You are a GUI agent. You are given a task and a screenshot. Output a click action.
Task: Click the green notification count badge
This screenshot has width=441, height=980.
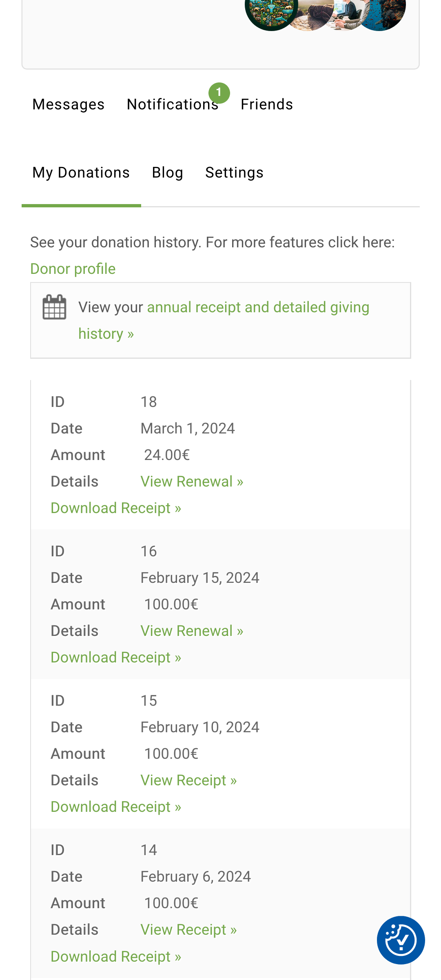pyautogui.click(x=219, y=93)
